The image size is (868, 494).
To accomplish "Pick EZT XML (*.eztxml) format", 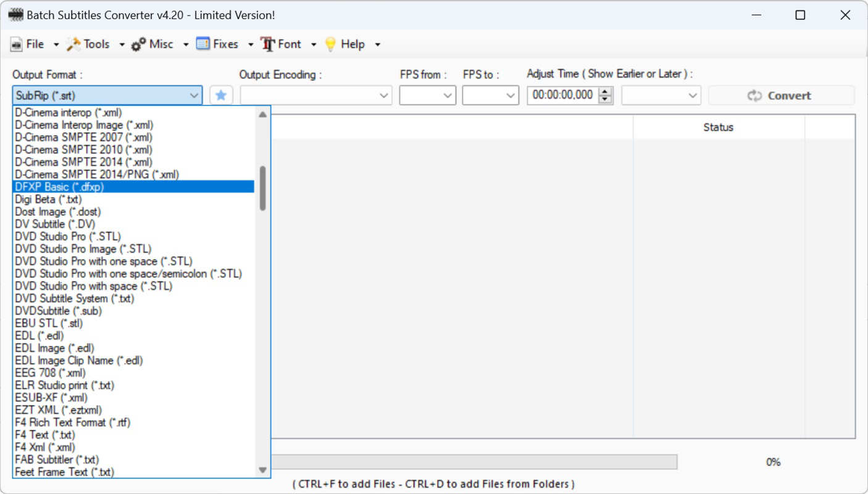I will (133, 410).
